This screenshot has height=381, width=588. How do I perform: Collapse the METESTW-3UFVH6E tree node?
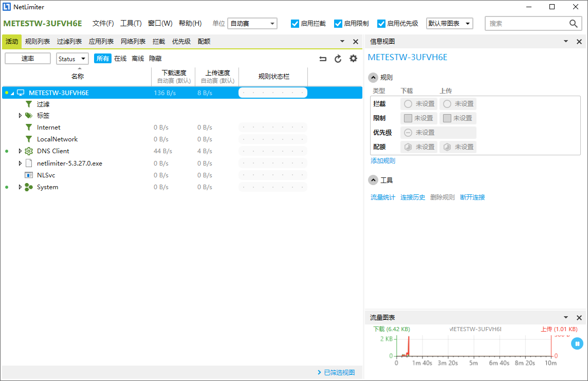(12, 93)
